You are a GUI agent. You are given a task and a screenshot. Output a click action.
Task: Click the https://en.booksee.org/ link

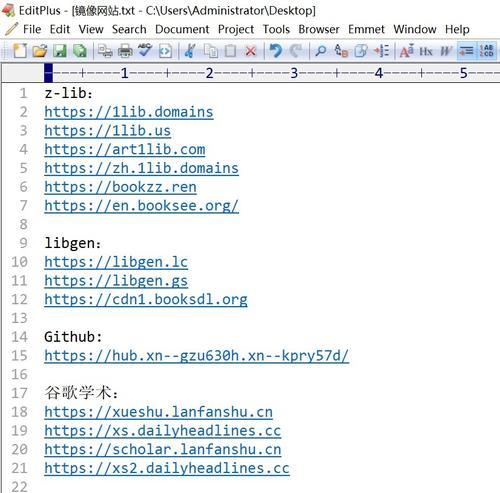pos(141,206)
